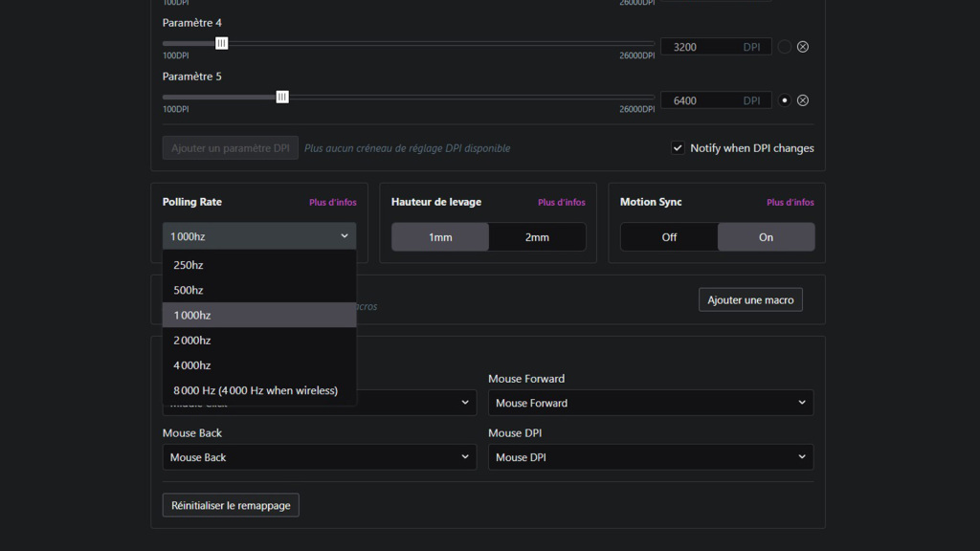Turn Motion Sync On
The height and width of the screenshot is (551, 980).
766,237
